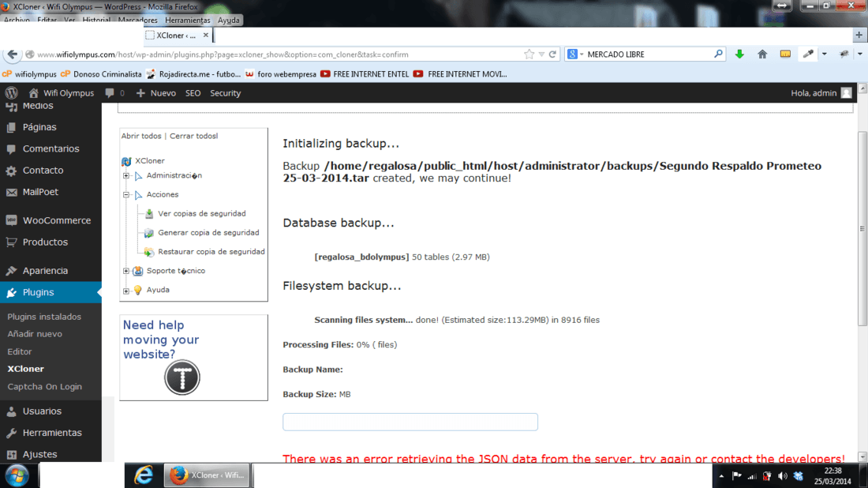Open Captcha On Login in sidebar

(44, 387)
